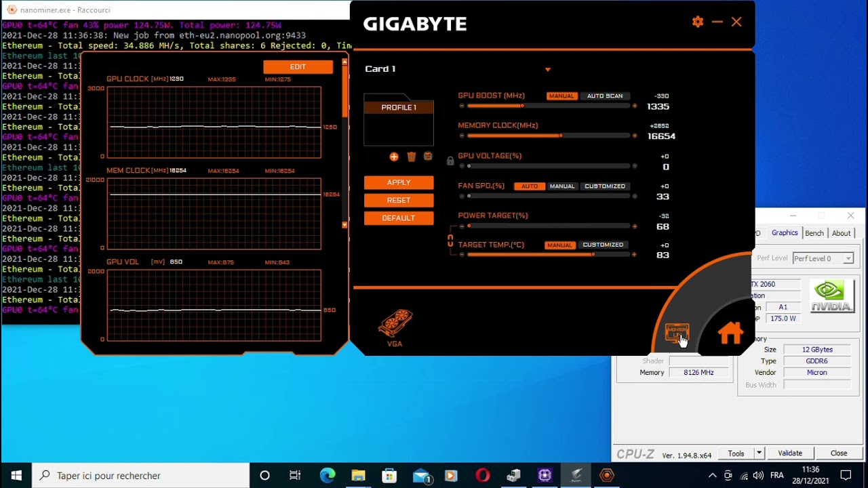Screen dimensions: 868x488
Task: Increase Power Target with plus icon
Action: click(x=635, y=226)
